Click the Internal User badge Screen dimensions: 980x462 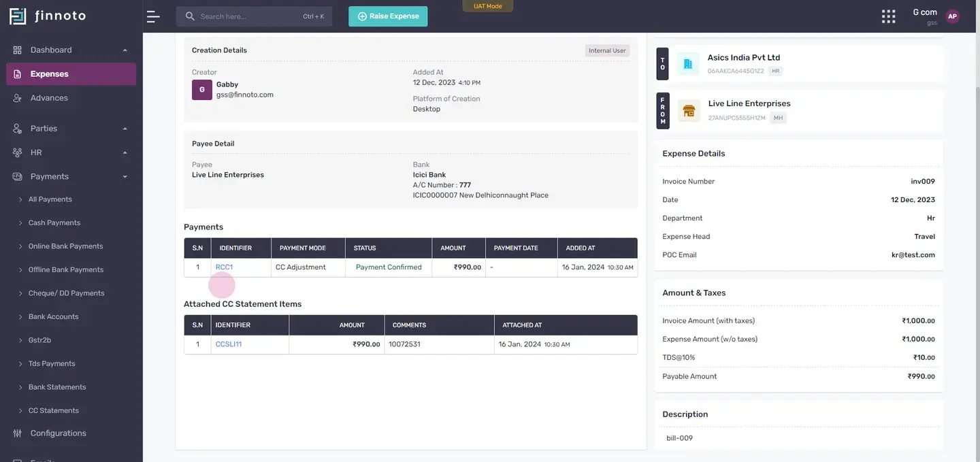(607, 50)
